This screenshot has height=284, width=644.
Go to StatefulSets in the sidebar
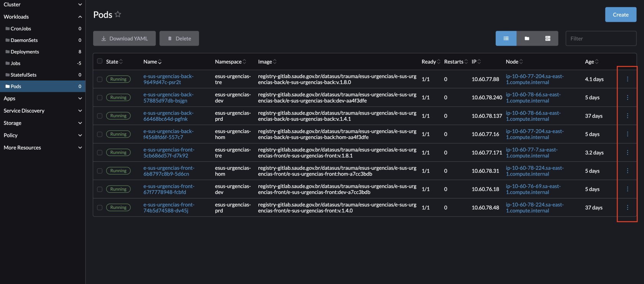tap(23, 75)
